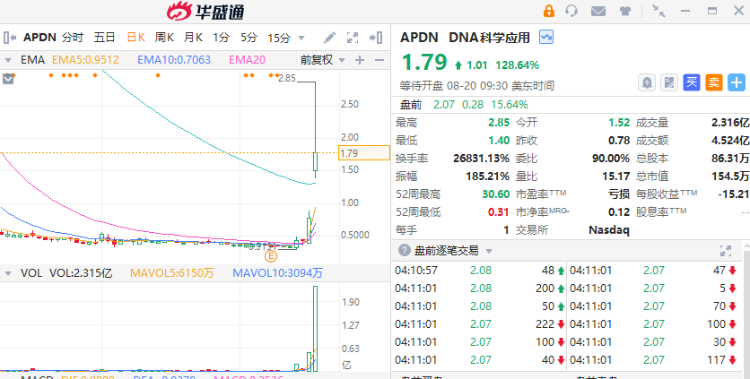Zoom in chart with plus icon
The image size is (750, 379).
click(x=360, y=60)
